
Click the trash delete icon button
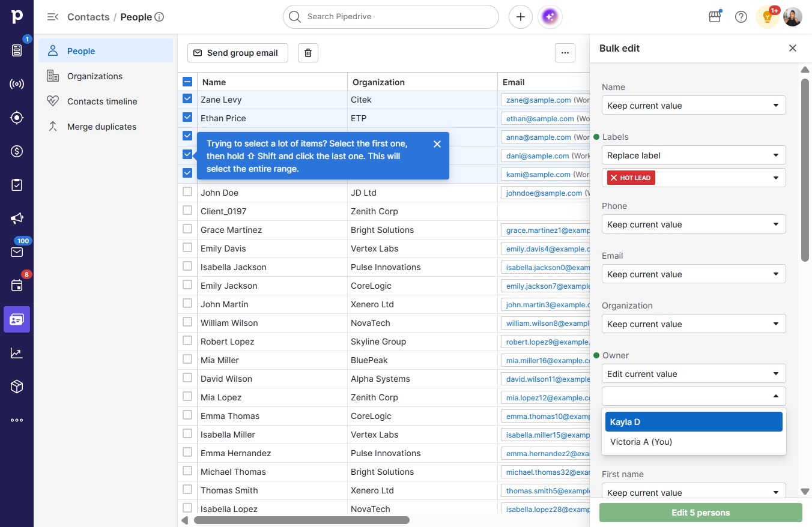tap(308, 53)
